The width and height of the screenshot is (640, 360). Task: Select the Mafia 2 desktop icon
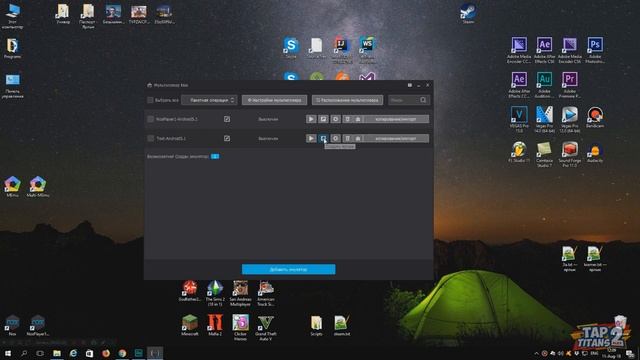215,324
